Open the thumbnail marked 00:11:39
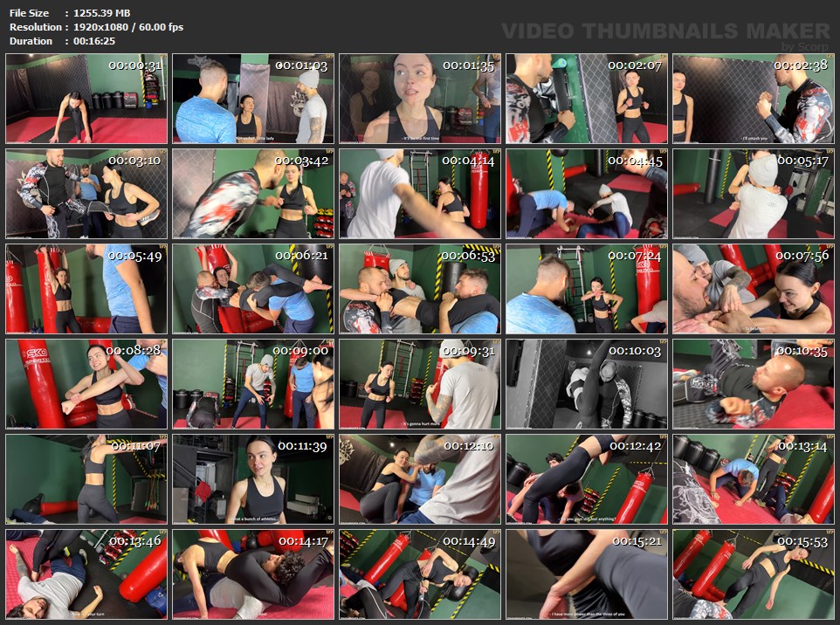This screenshot has width=840, height=625. pyautogui.click(x=253, y=479)
